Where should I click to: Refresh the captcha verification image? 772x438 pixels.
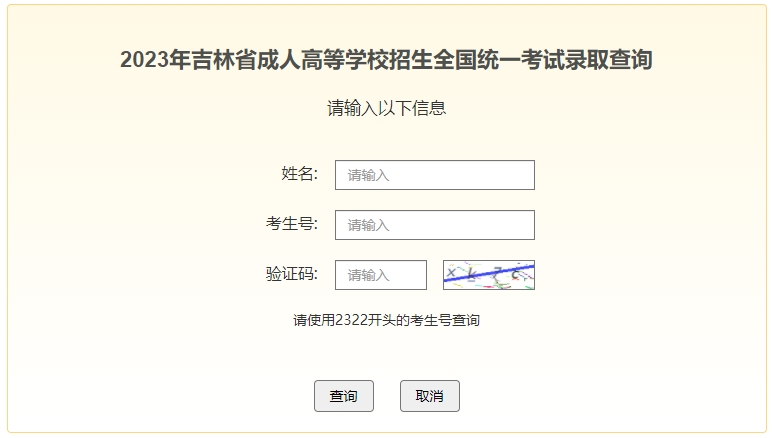(489, 275)
